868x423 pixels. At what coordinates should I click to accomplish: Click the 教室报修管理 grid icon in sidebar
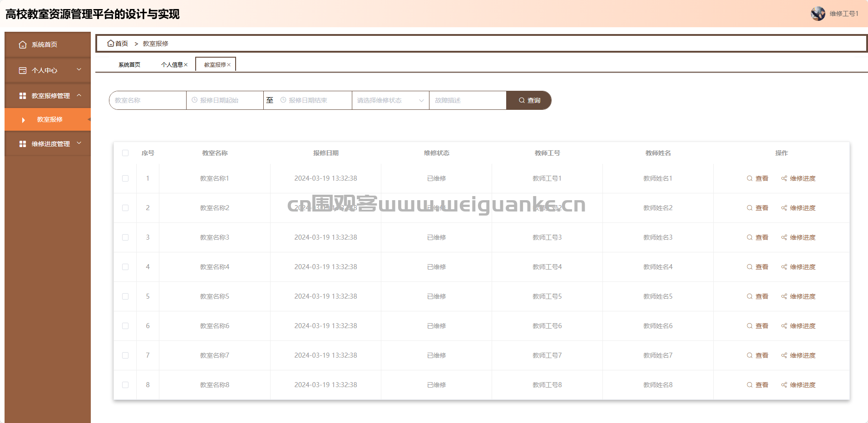click(23, 96)
